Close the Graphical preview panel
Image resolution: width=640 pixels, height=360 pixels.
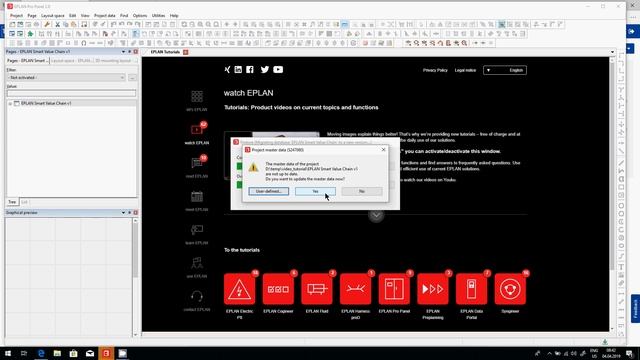tap(136, 213)
